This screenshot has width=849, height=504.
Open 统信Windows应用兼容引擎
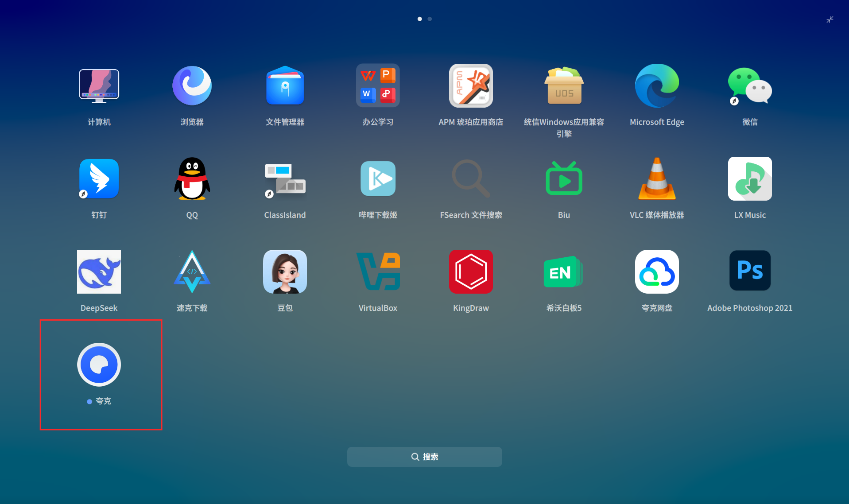tap(564, 86)
